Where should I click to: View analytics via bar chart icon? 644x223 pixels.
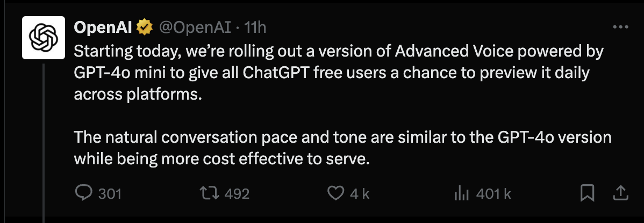tap(462, 193)
